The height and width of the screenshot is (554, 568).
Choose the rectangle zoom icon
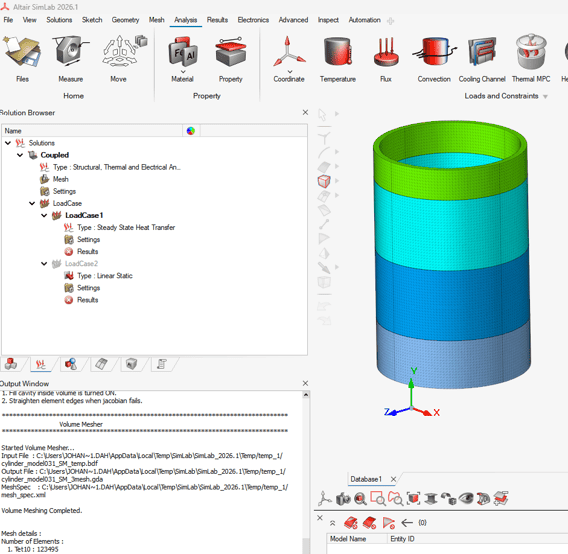click(378, 499)
